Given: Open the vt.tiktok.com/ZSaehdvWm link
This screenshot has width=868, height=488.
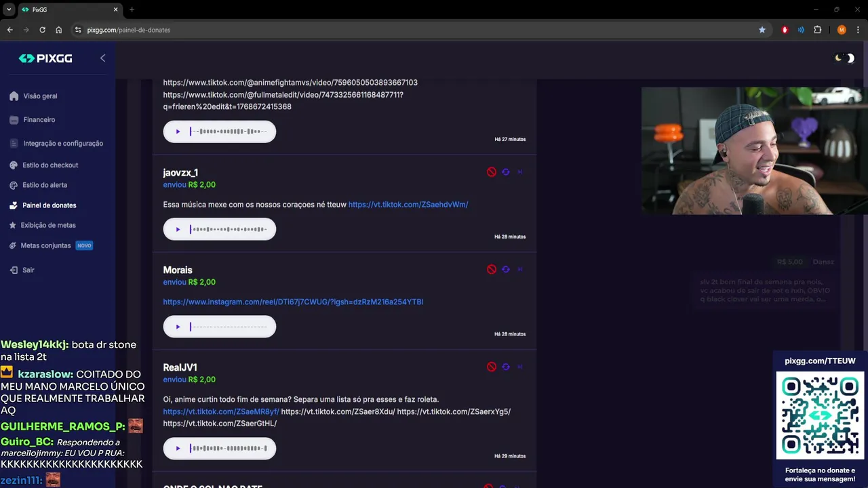Looking at the screenshot, I should (408, 205).
